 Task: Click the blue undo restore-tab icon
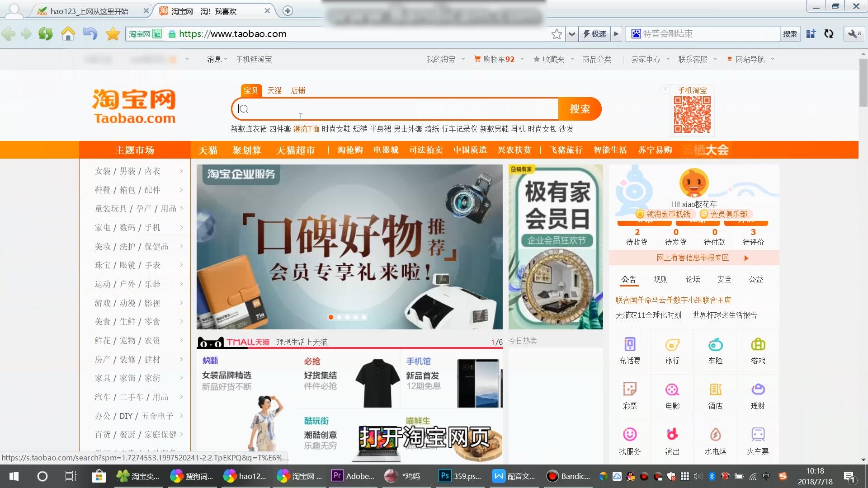[90, 34]
